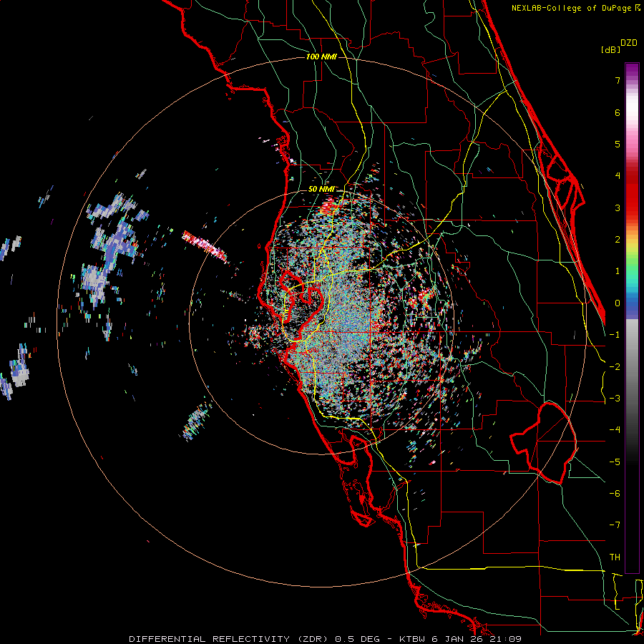The width and height of the screenshot is (644, 644).
Task: Click the 50 NMI range ring label
Action: [x=321, y=189]
